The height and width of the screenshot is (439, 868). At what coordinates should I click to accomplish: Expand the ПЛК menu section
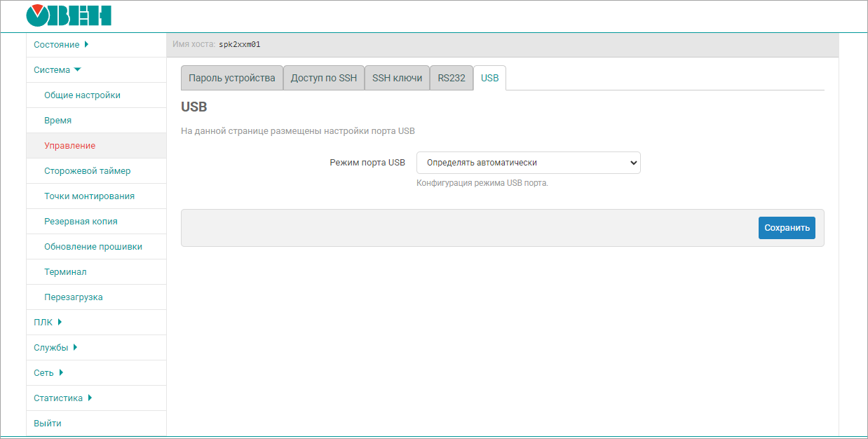pyautogui.click(x=48, y=323)
